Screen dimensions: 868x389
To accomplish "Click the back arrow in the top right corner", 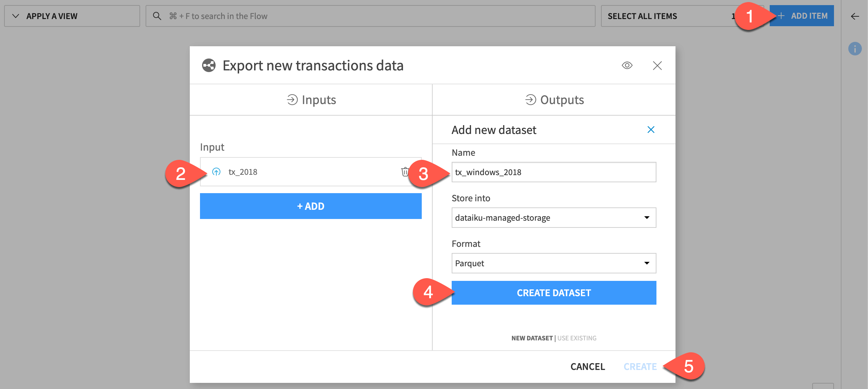I will coord(855,16).
